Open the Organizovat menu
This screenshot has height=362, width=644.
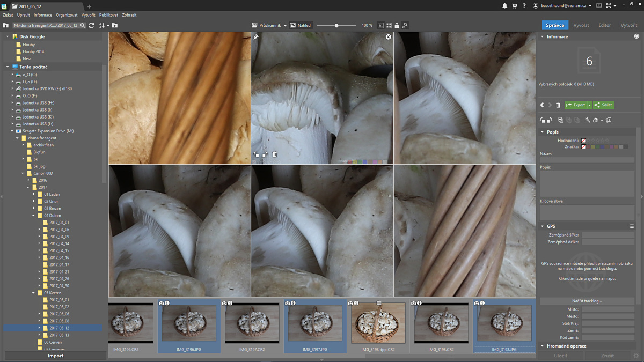coord(67,15)
